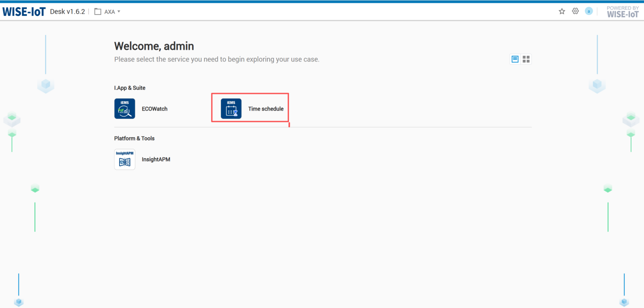Switch to list view layout
This screenshot has height=308, width=644.
(x=515, y=59)
